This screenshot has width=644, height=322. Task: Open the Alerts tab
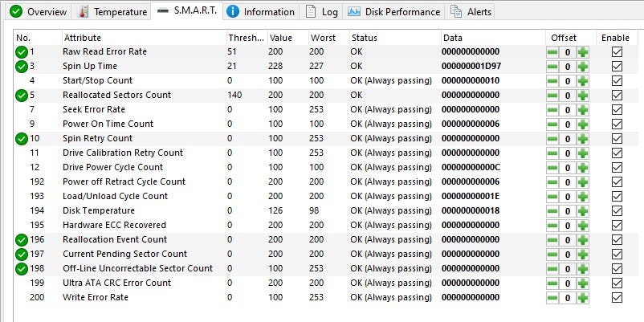pyautogui.click(x=471, y=12)
